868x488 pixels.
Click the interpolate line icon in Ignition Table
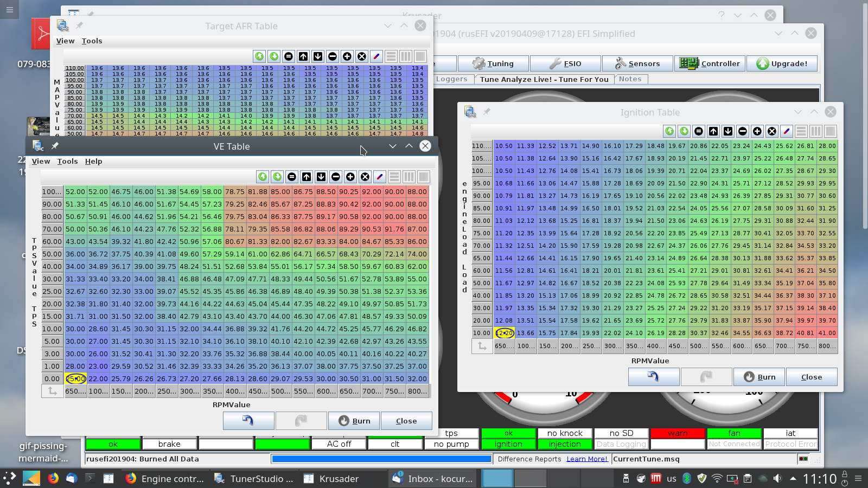(x=787, y=131)
